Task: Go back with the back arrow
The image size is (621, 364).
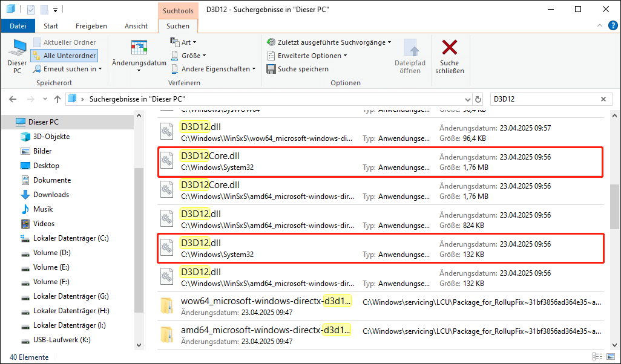Action: click(x=13, y=99)
